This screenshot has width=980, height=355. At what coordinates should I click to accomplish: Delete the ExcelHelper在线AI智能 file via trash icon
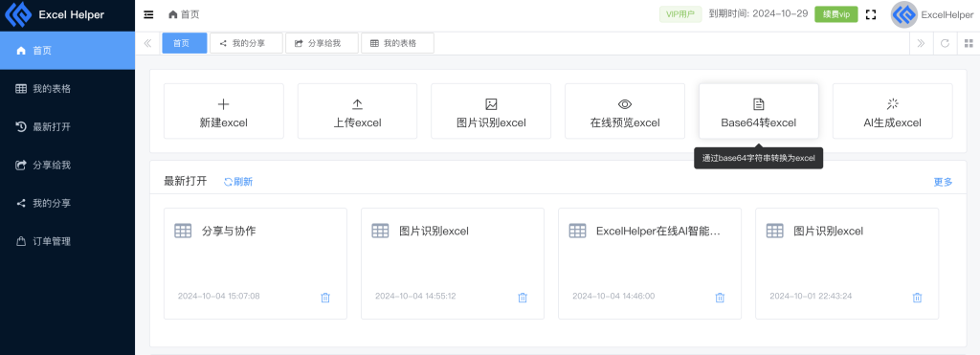[x=720, y=298]
